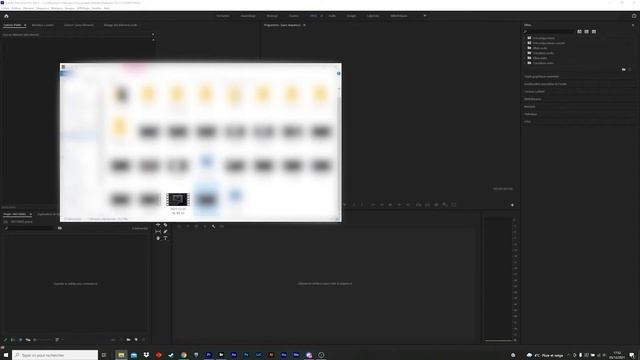Viewport: 640px width, 360px height.
Task: Open caption track options in timeline
Action: (x=222, y=227)
